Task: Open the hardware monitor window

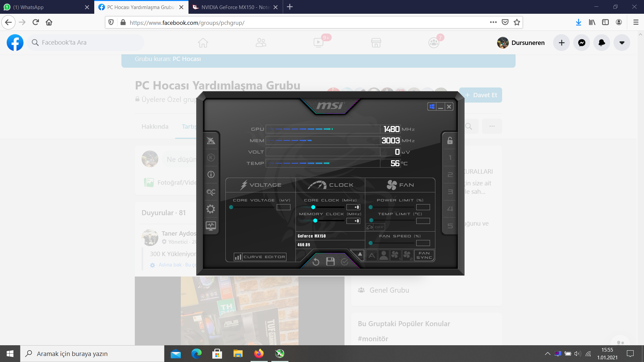Action: click(x=211, y=226)
